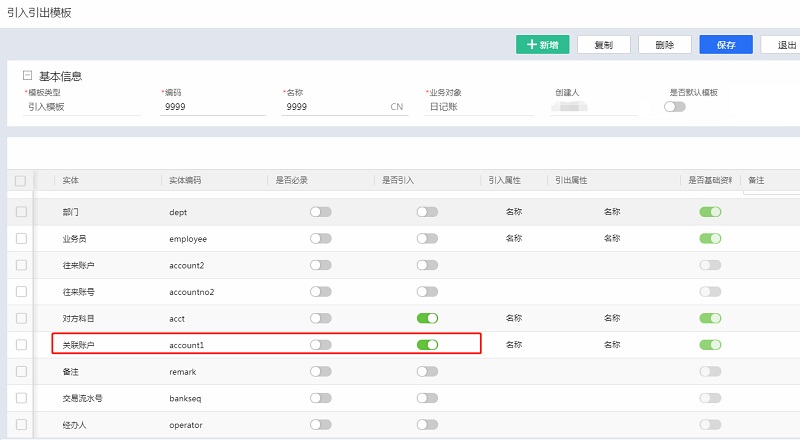Click the 编码 input field
The width and height of the screenshot is (800, 440).
pos(212,106)
